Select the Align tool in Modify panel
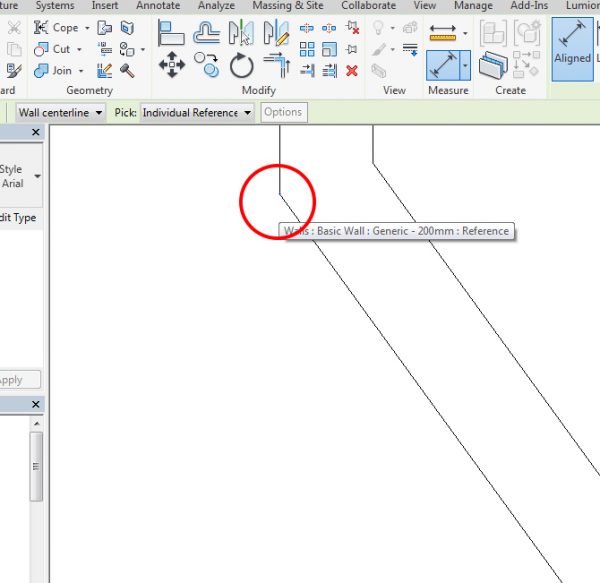The image size is (600, 583). [x=173, y=36]
